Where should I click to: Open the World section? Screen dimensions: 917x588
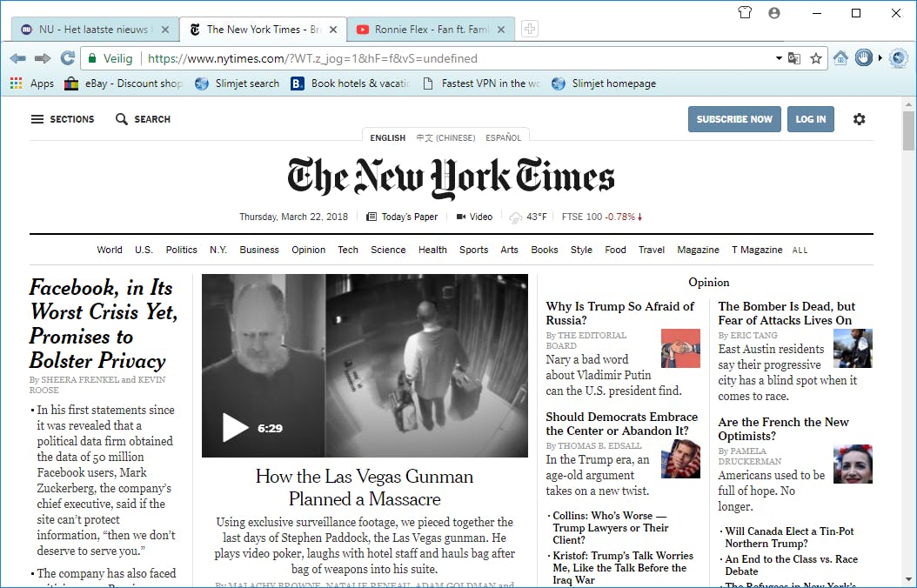click(x=110, y=250)
